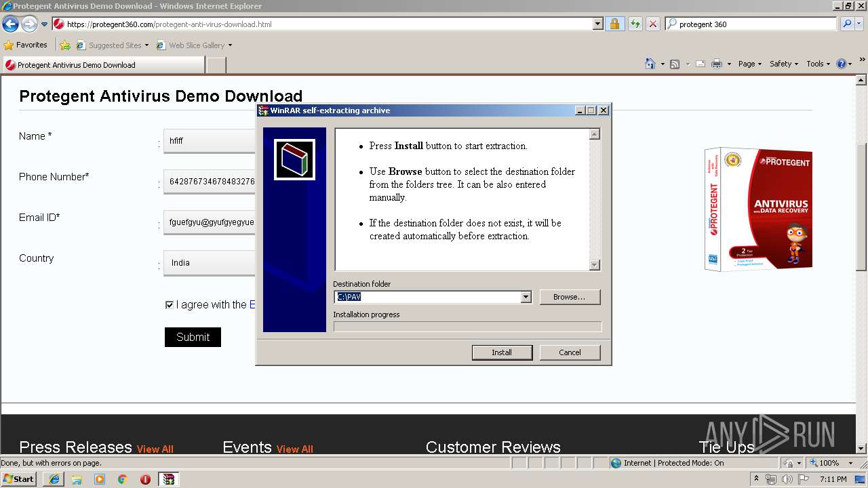Open the Suggested Sites link

coord(112,45)
